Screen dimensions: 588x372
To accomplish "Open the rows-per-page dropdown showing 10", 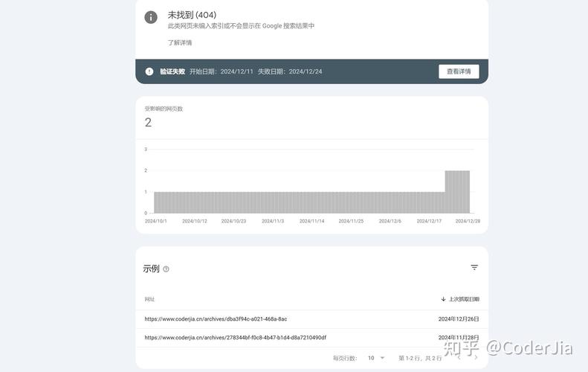I will point(376,358).
